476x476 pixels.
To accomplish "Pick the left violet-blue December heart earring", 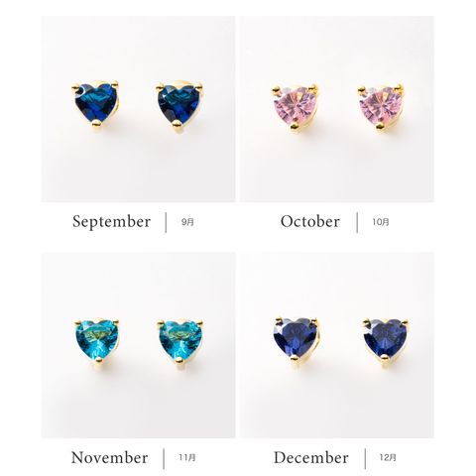I will pyautogui.click(x=297, y=339).
